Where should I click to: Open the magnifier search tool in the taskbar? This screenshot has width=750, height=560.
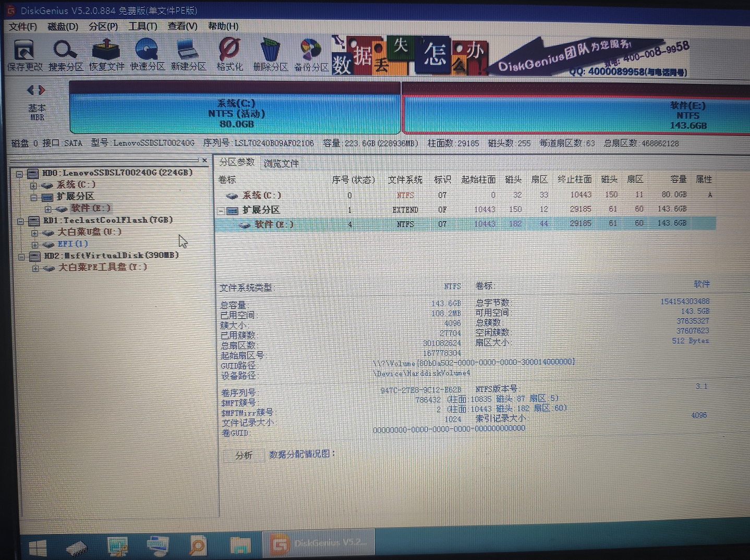pyautogui.click(x=198, y=545)
